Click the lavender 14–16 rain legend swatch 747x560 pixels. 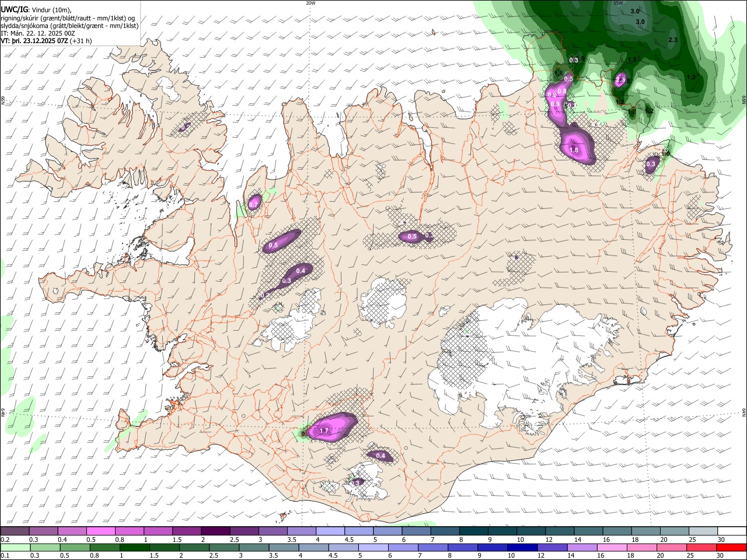(x=582, y=547)
